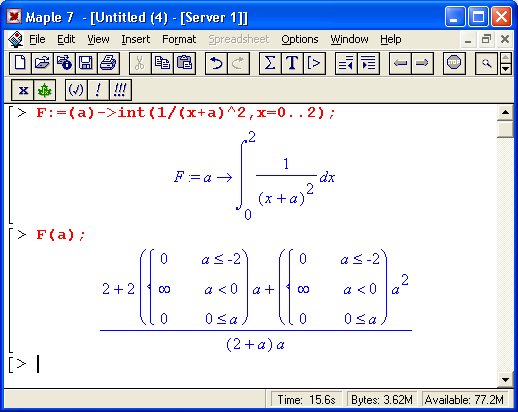Go forward with right arrow icon
The height and width of the screenshot is (412, 518).
(422, 63)
